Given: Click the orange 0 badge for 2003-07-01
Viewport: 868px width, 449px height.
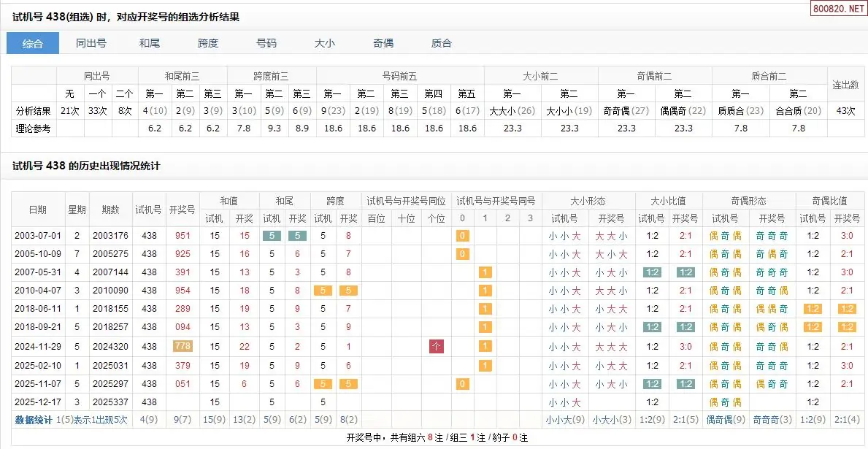Looking at the screenshot, I should [x=462, y=236].
